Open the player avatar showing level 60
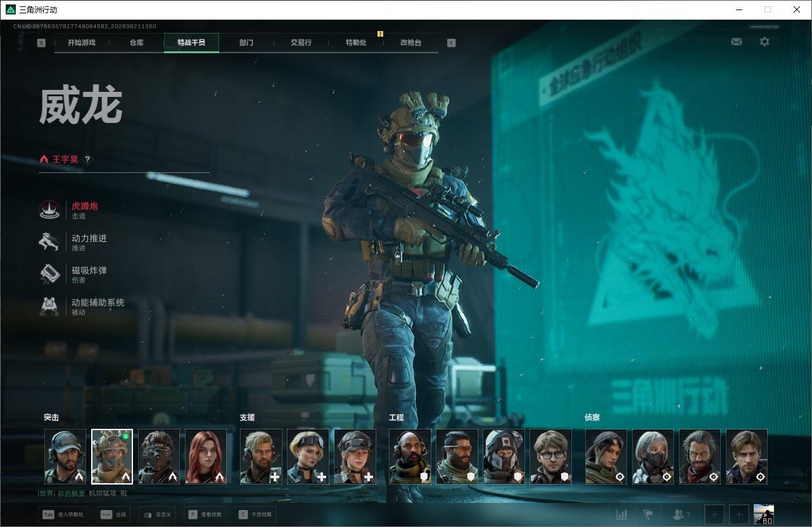Screen dimensions: 812x527 pos(764,515)
